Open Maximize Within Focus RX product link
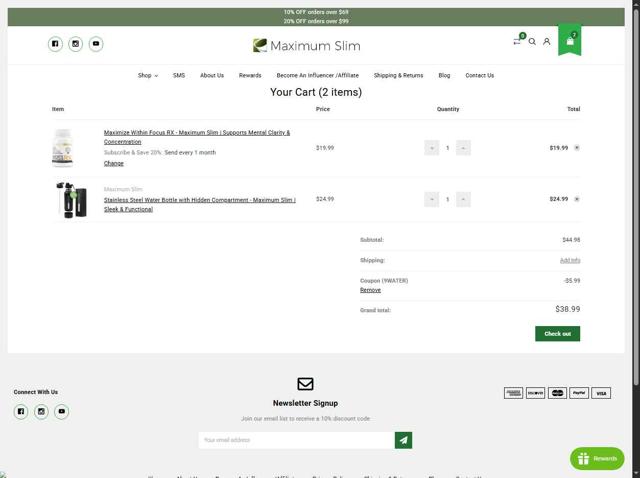Screen dimensions: 640x478 [x=197, y=137]
